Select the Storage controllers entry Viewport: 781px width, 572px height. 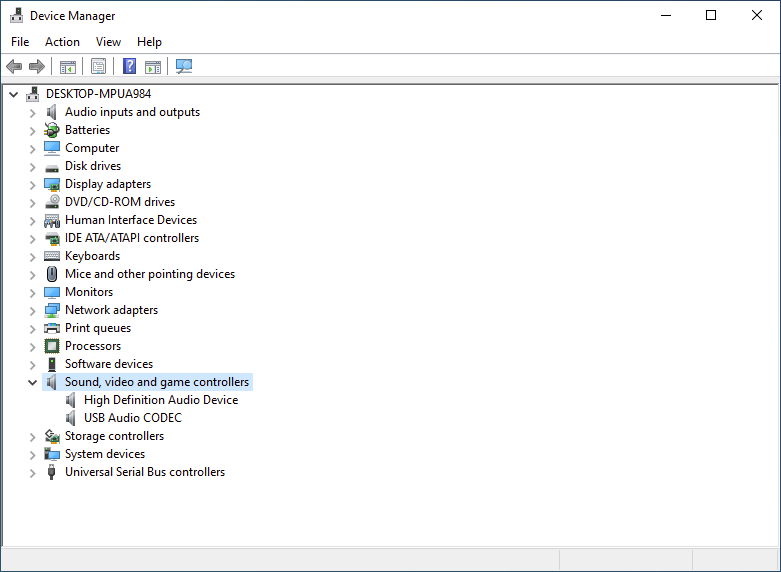click(x=114, y=436)
